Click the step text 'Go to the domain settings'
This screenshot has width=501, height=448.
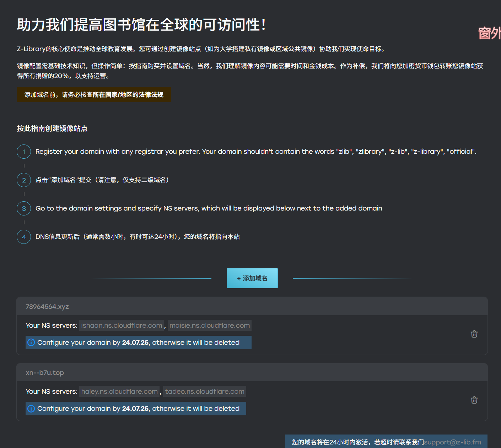[209, 208]
